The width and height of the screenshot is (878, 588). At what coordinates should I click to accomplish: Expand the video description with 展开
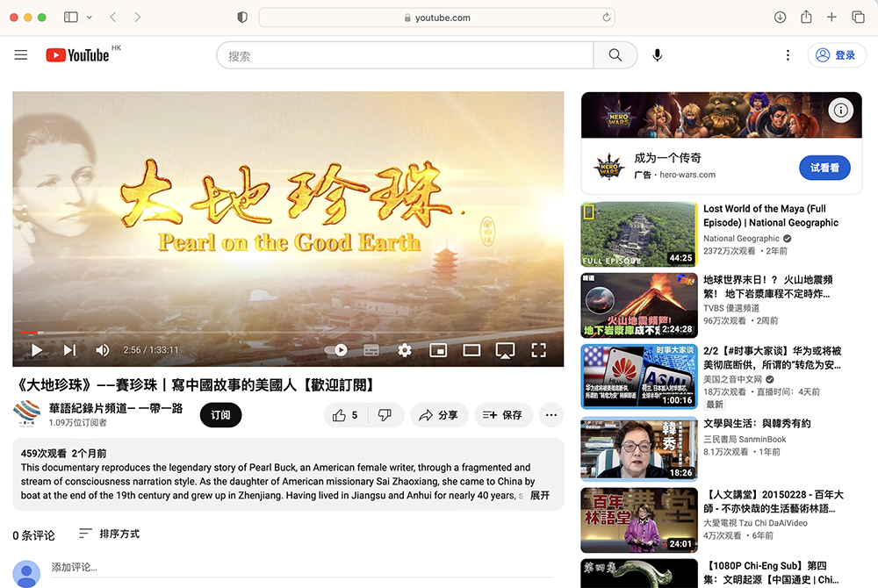[x=540, y=495]
